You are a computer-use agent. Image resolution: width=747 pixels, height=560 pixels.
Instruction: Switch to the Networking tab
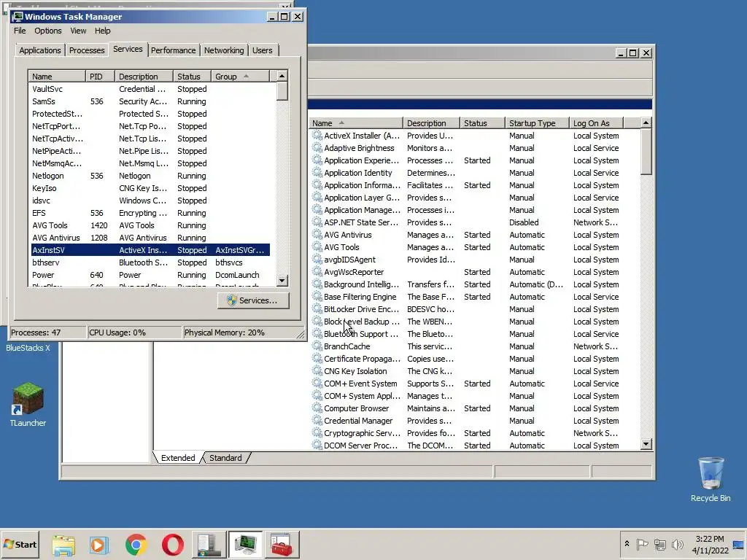[x=224, y=50]
